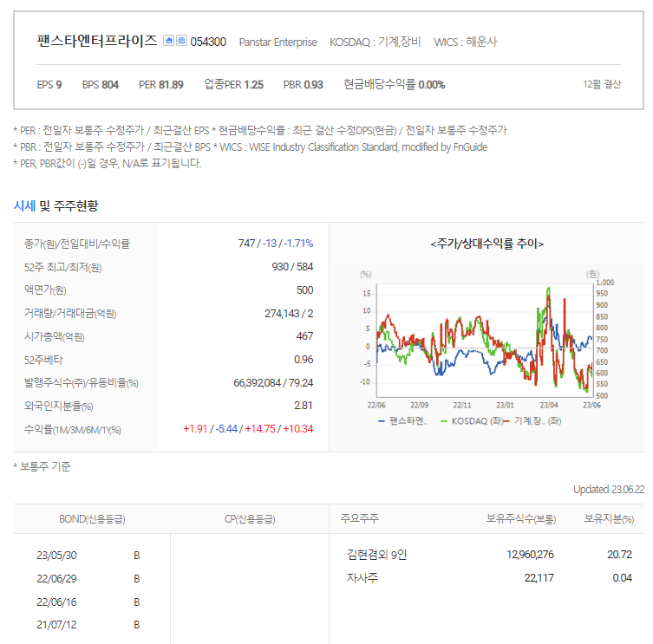The image size is (653, 644).
Task: Click the 외국인지분율 value '2.81'
Action: 304,406
